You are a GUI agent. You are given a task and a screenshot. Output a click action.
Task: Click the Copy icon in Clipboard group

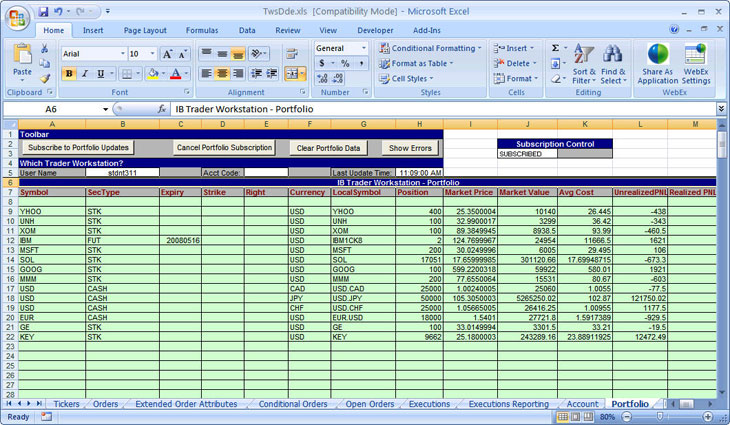pos(45,63)
